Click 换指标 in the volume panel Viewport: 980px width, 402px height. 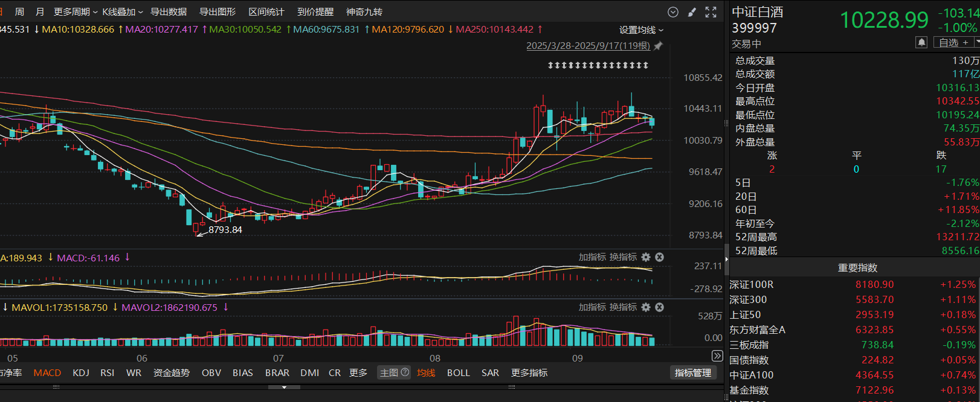[x=623, y=307]
